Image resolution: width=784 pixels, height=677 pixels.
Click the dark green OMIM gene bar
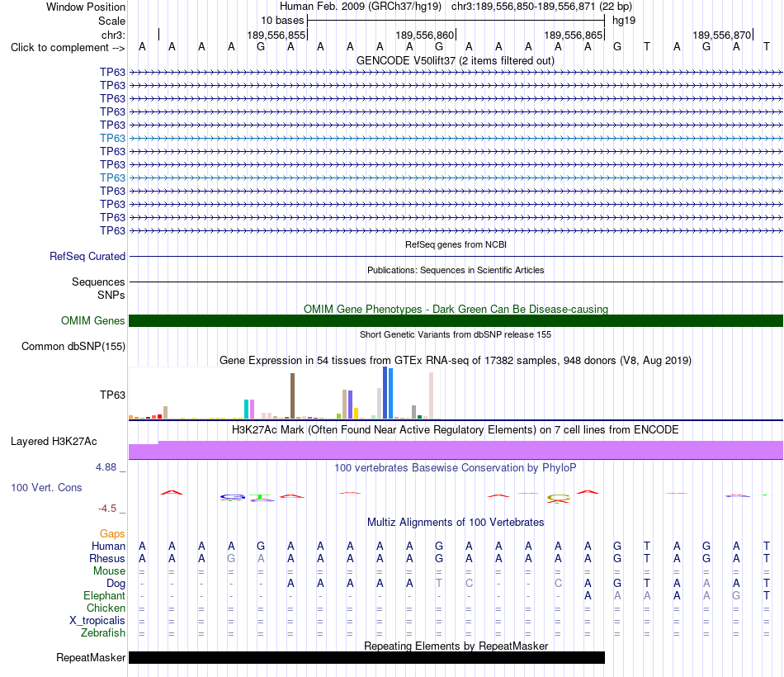[x=456, y=320]
